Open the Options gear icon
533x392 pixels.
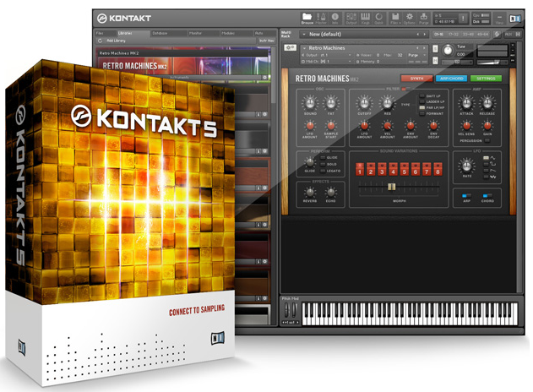[x=410, y=17]
